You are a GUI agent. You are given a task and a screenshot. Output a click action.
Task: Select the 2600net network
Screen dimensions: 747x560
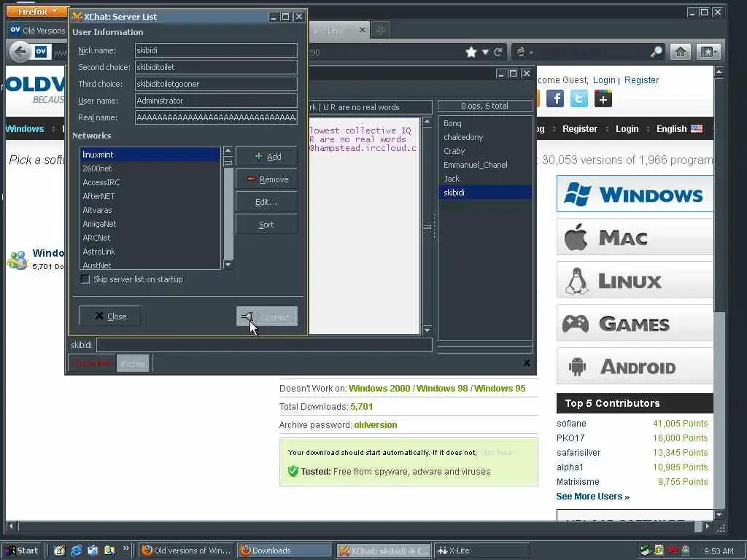(x=150, y=168)
